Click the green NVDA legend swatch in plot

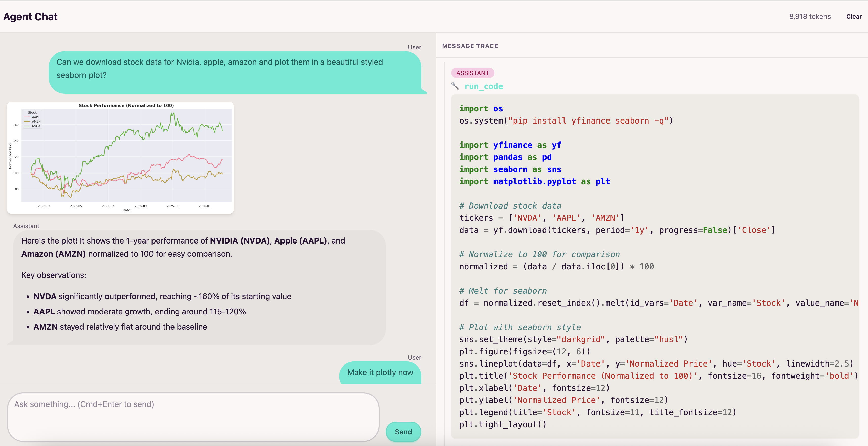(27, 126)
